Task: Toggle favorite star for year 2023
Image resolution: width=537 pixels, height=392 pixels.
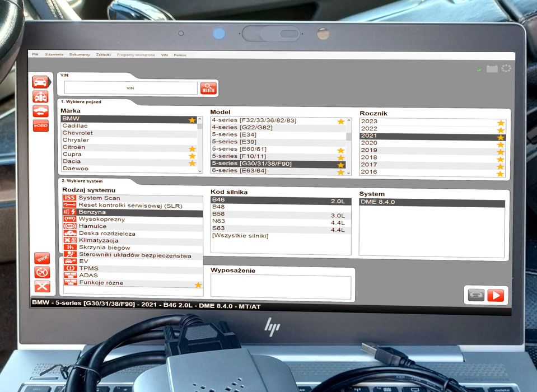Action: click(501, 123)
